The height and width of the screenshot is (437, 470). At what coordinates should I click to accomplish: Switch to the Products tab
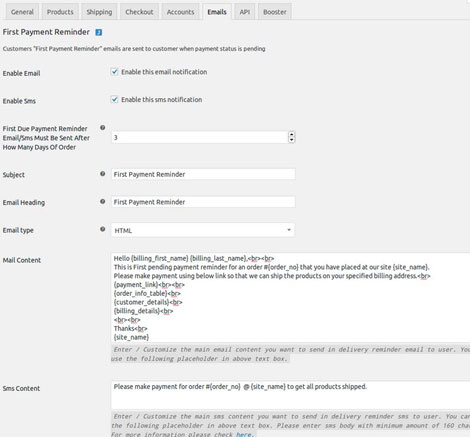point(60,12)
